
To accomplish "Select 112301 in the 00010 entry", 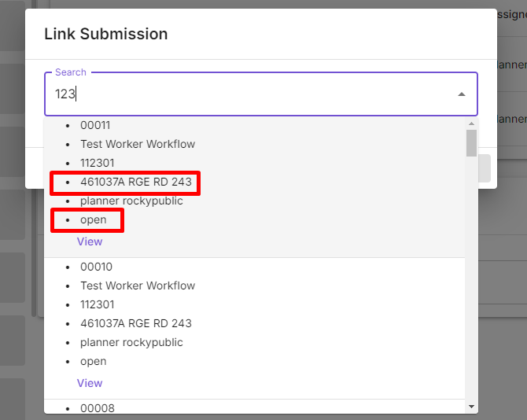I will click(x=97, y=304).
